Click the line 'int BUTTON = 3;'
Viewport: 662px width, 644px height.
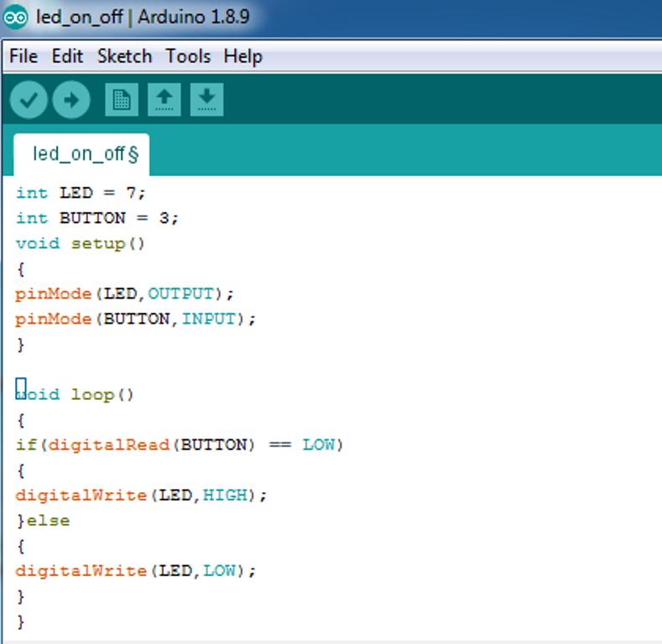[97, 218]
